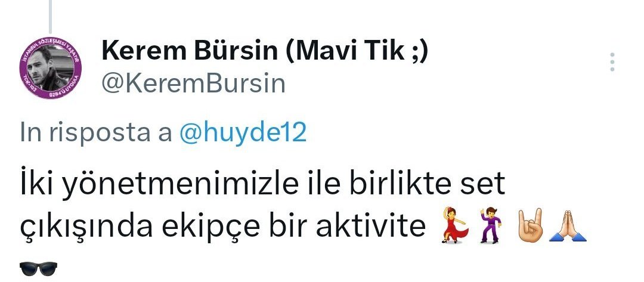The image size is (644, 282).
Task: Open the three-dot more options menu
Action: click(x=612, y=62)
